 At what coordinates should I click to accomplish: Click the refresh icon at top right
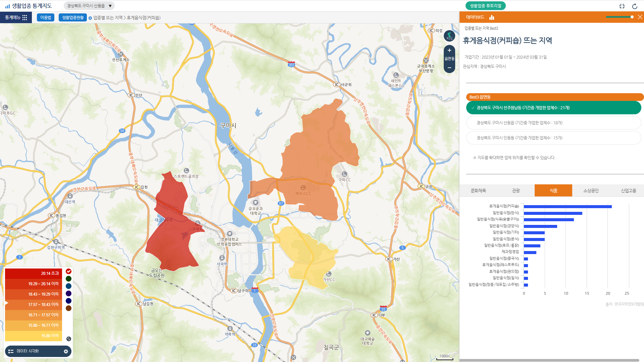click(635, 6)
